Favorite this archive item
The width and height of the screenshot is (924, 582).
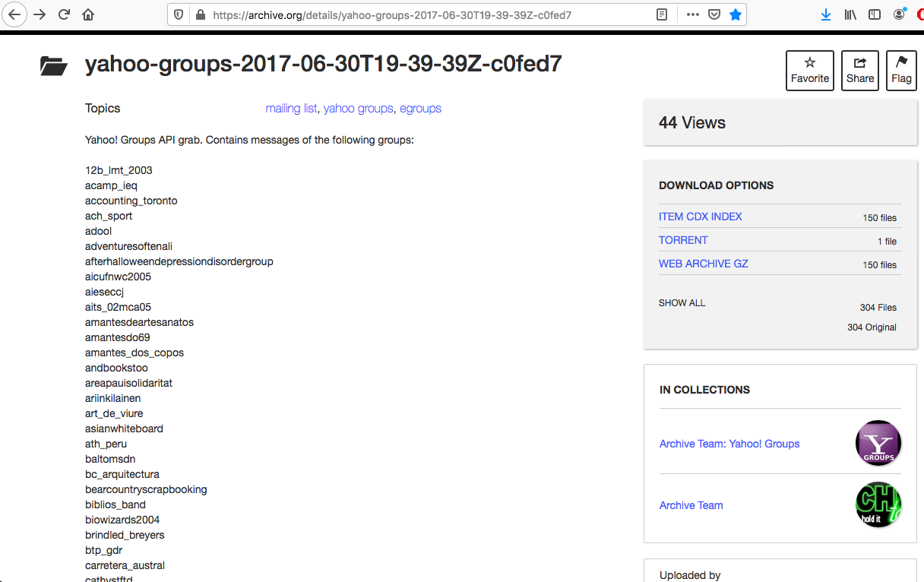[x=810, y=71]
